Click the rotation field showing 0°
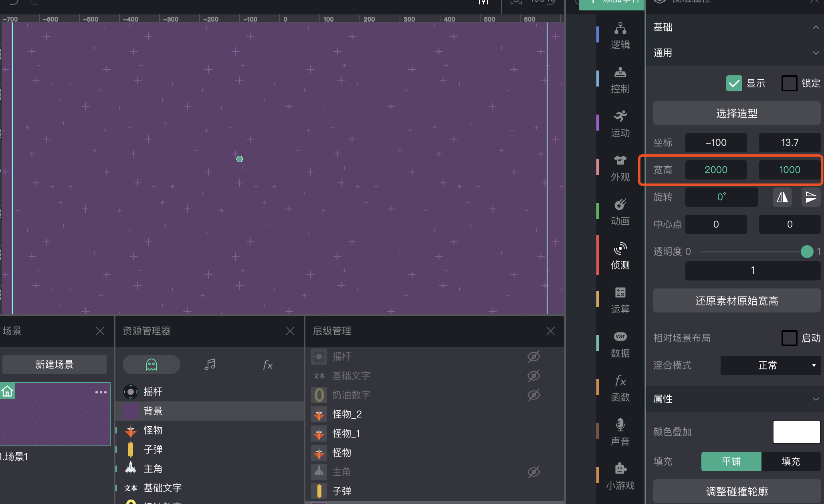Image resolution: width=824 pixels, height=504 pixels. pyautogui.click(x=721, y=197)
